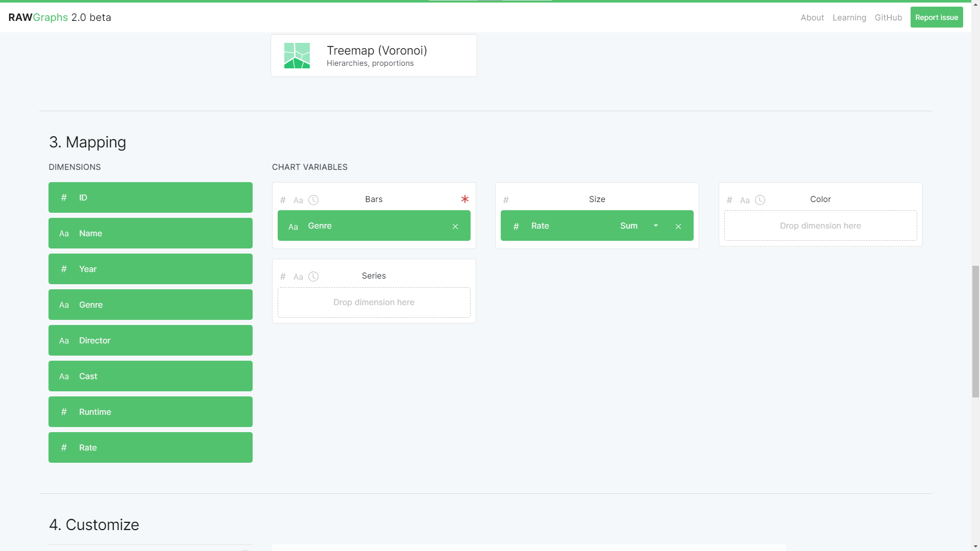Expand the Series drop dimension area
Screen dimensions: 980x551
tap(374, 302)
